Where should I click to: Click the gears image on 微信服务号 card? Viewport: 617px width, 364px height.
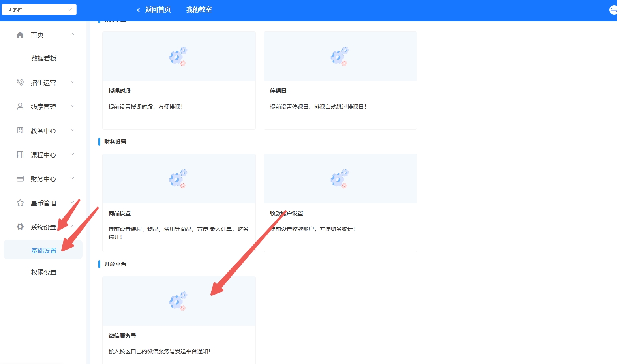pyautogui.click(x=178, y=301)
